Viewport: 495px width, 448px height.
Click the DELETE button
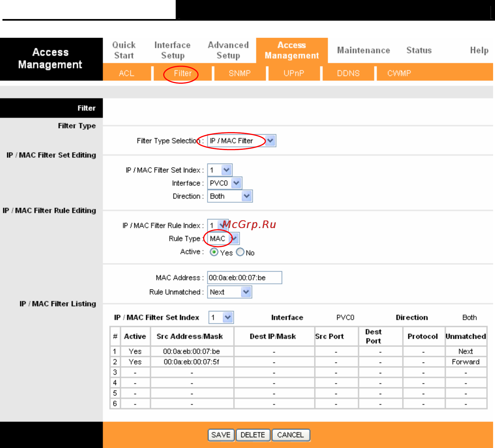pos(253,435)
